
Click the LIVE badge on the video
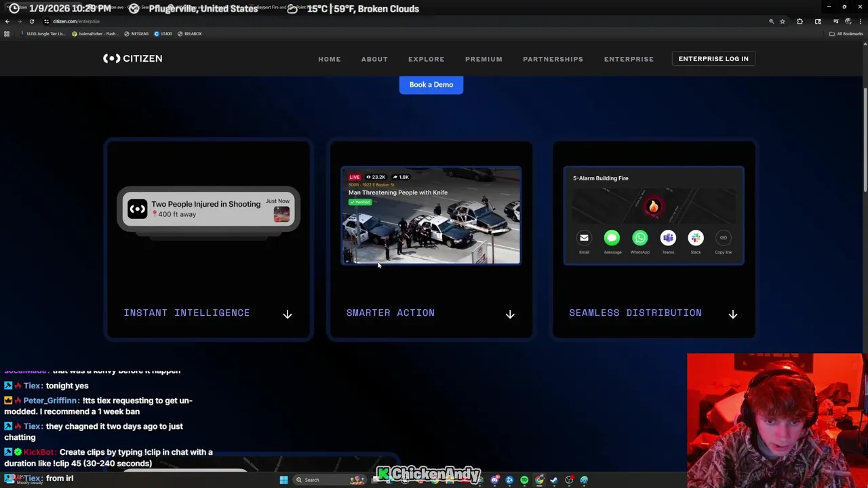coord(355,177)
